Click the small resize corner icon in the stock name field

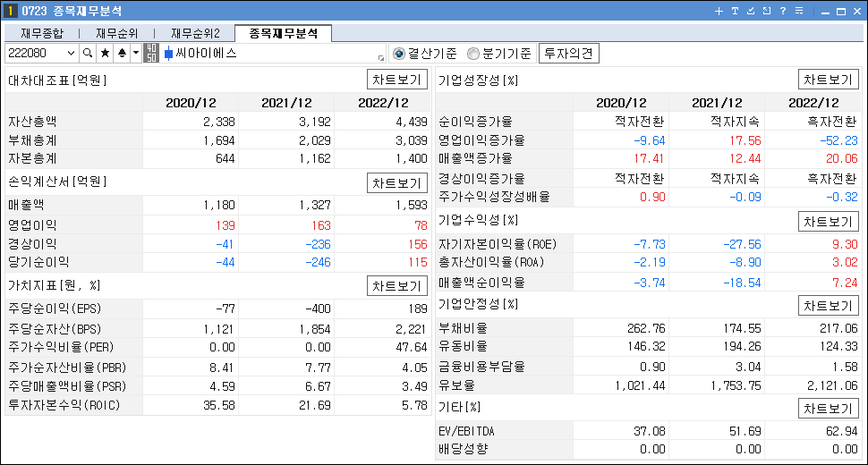point(381,58)
